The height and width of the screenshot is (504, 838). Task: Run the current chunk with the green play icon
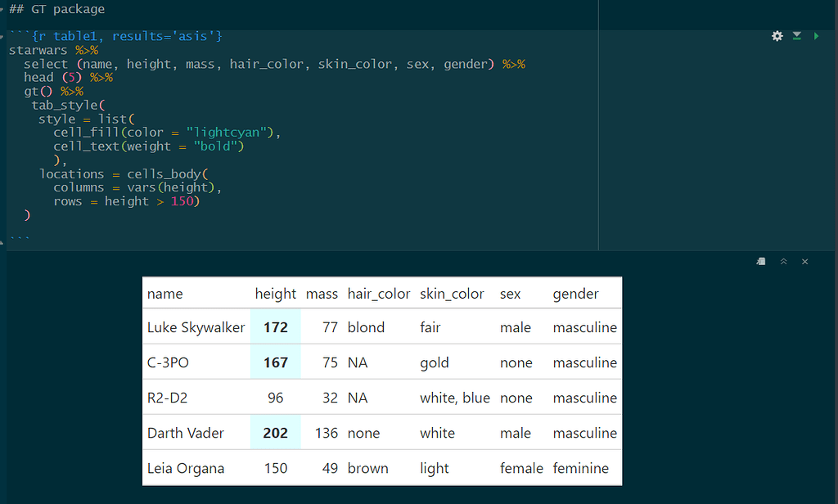(x=814, y=36)
